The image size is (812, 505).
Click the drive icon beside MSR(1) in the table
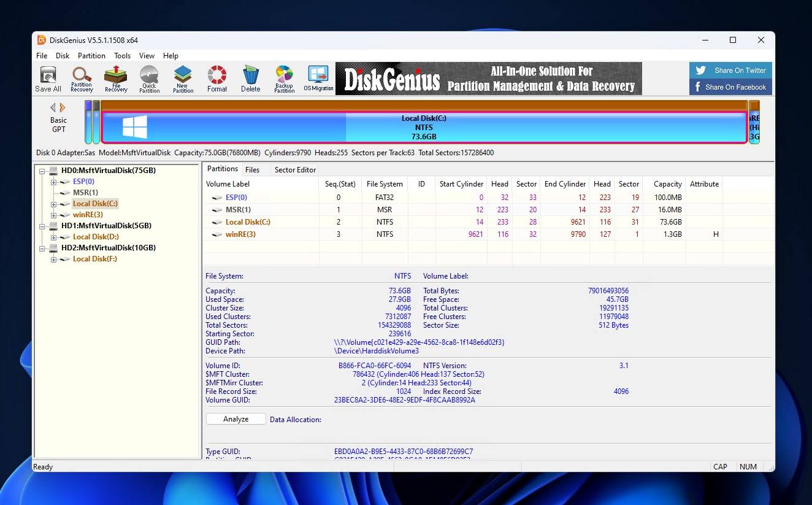click(217, 210)
